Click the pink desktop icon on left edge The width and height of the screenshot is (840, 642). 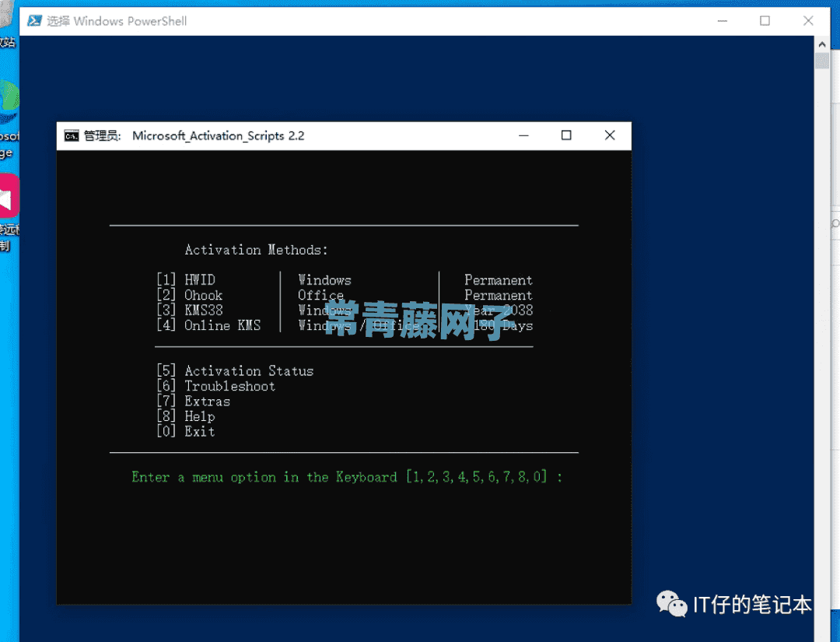coord(9,195)
